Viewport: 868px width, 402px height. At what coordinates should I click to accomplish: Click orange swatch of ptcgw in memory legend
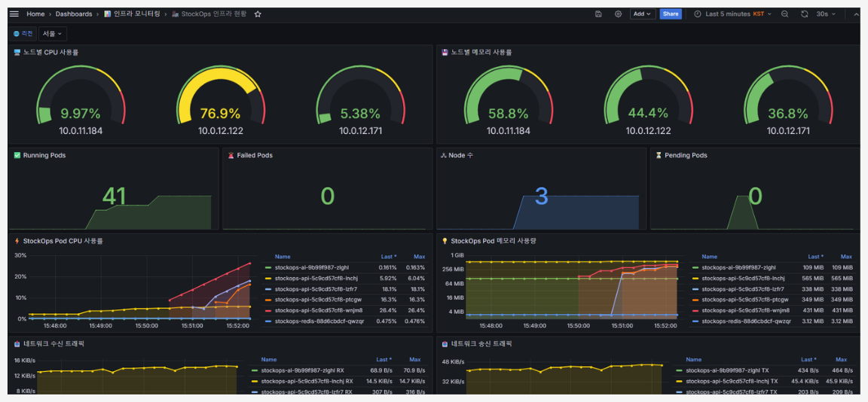coord(696,300)
